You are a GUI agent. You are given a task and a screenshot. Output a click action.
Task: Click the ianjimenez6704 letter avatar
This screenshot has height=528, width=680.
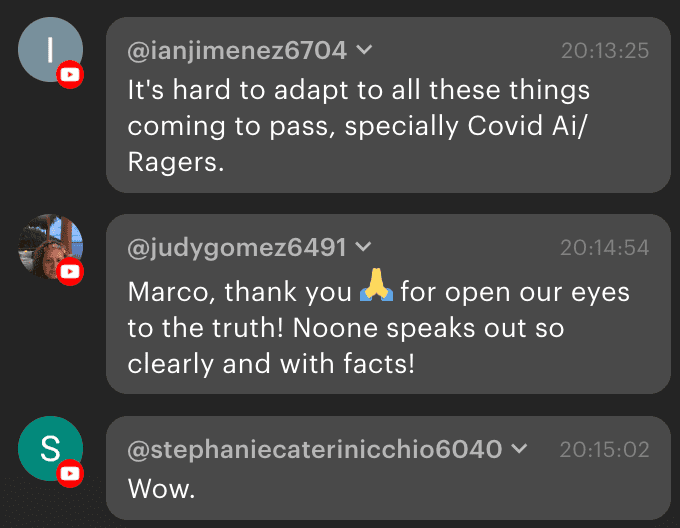[48, 48]
